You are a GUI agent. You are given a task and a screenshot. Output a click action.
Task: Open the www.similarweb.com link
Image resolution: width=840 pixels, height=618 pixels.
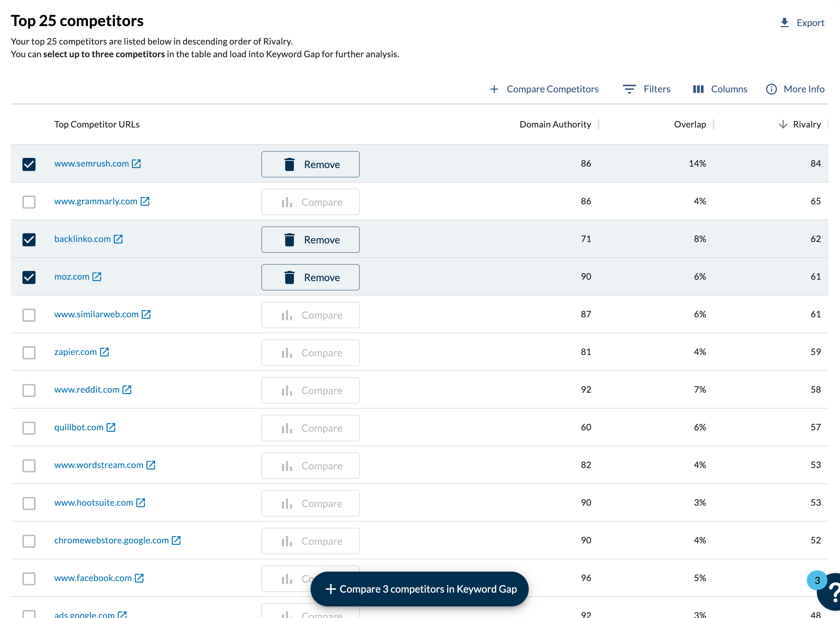coord(96,314)
